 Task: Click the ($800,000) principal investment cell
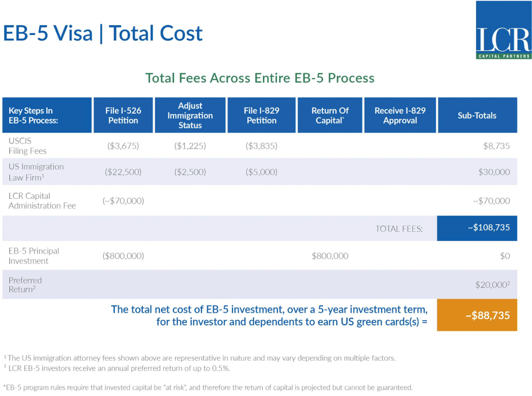[123, 256]
